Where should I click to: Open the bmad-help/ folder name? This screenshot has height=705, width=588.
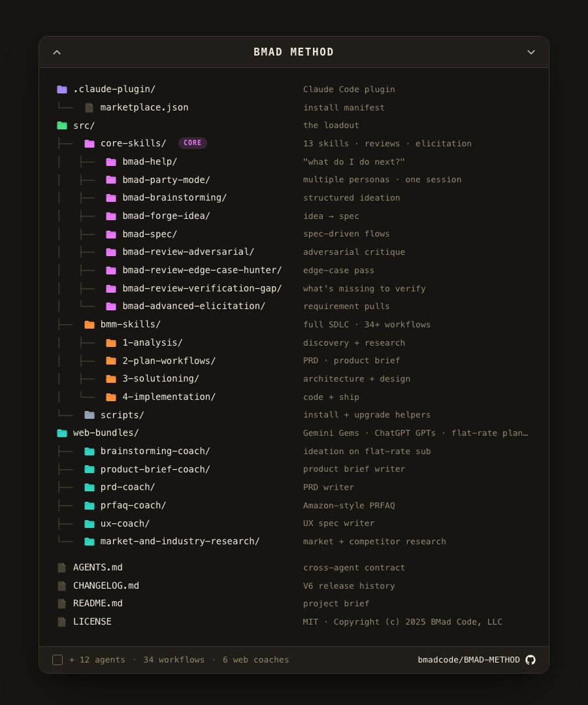point(150,161)
